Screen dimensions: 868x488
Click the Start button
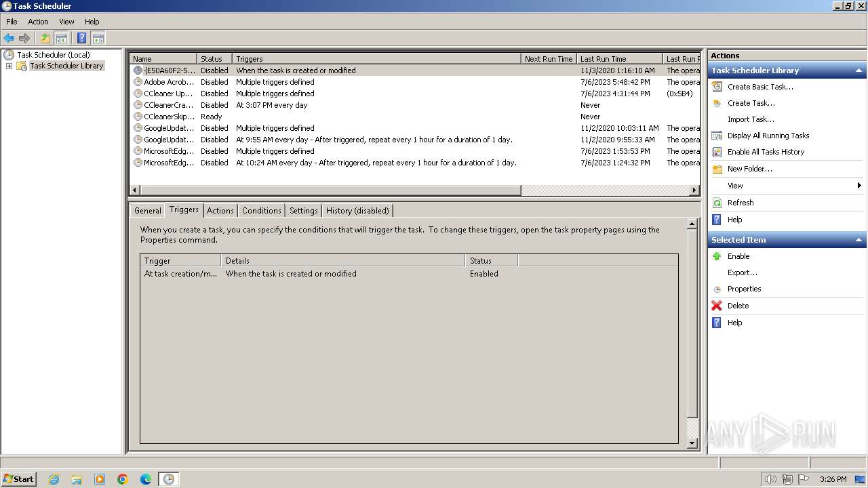pyautogui.click(x=18, y=479)
